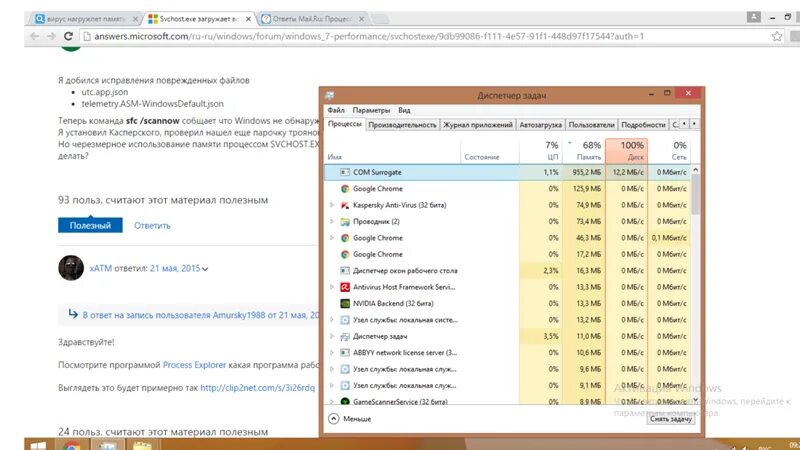Switch to the Журнал приложений tab

click(478, 124)
